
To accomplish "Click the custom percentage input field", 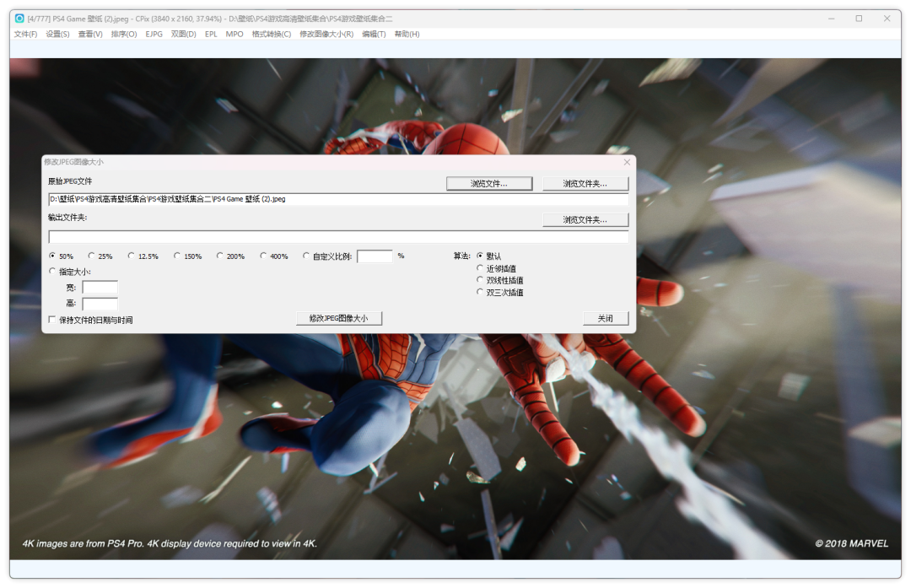I will [375, 256].
